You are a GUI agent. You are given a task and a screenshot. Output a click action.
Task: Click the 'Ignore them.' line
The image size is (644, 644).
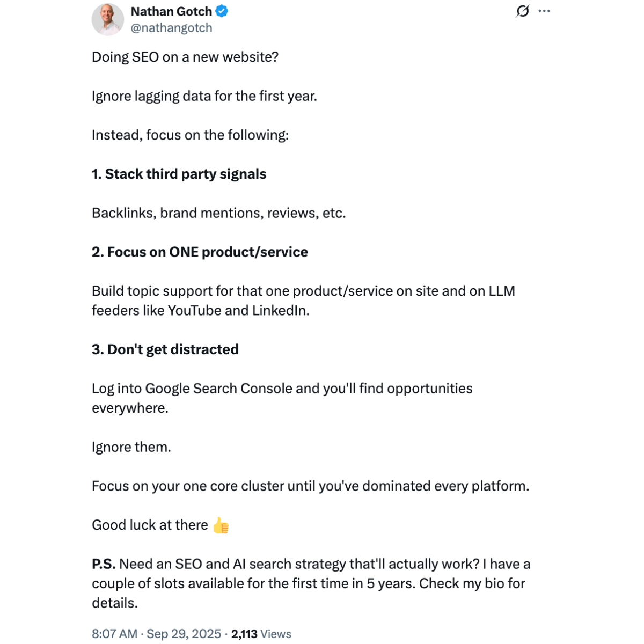(131, 447)
